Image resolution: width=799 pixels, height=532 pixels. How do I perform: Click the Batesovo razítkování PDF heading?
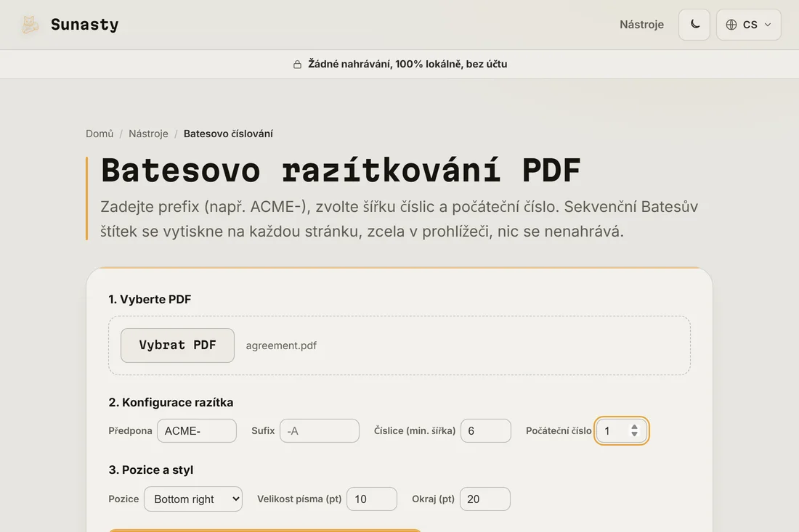coord(341,170)
